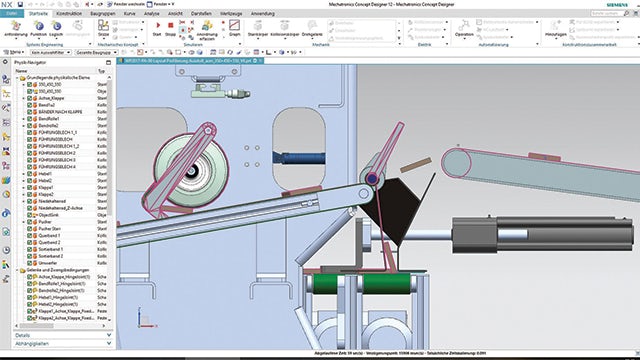Screen dimensions: 640x360
Task: Uncheck the Achse_Klappe checkbox in navigator
Action: (29, 98)
